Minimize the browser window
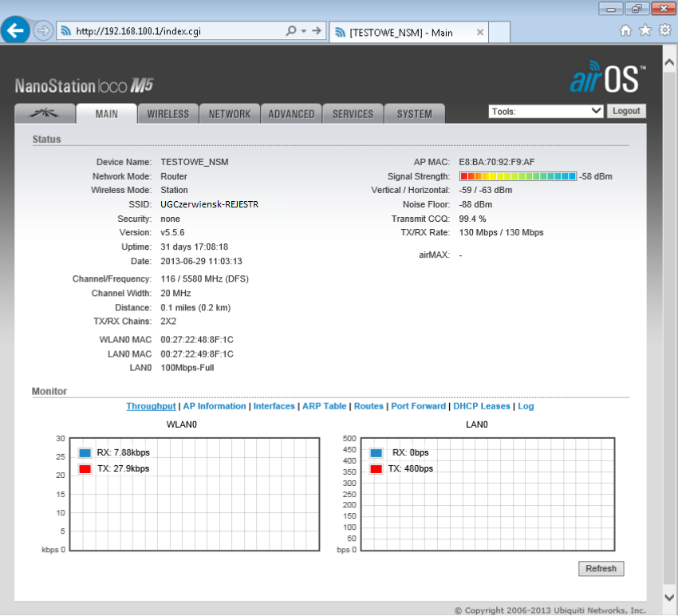 click(610, 8)
